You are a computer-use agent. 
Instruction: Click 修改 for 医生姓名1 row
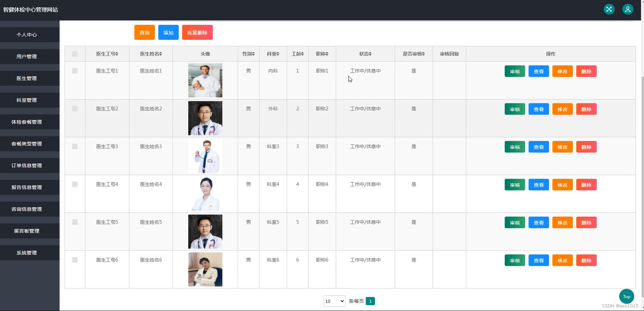562,72
